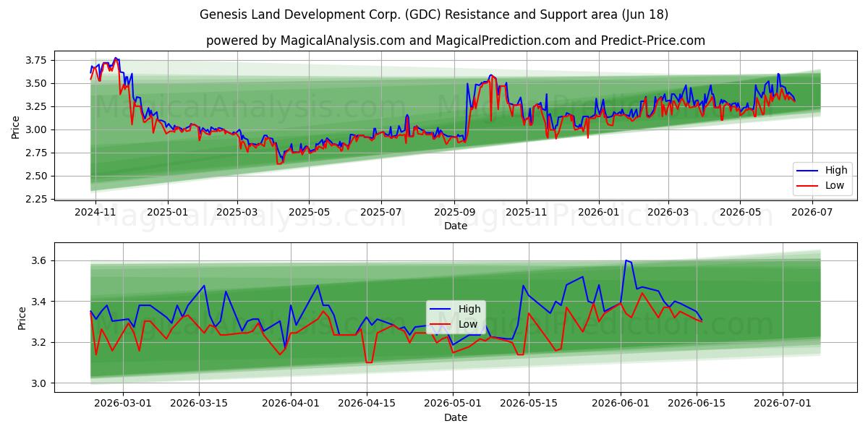Click the 2026-07 tick label on top chart
Viewport: 868px width, 434px height.
812,212
